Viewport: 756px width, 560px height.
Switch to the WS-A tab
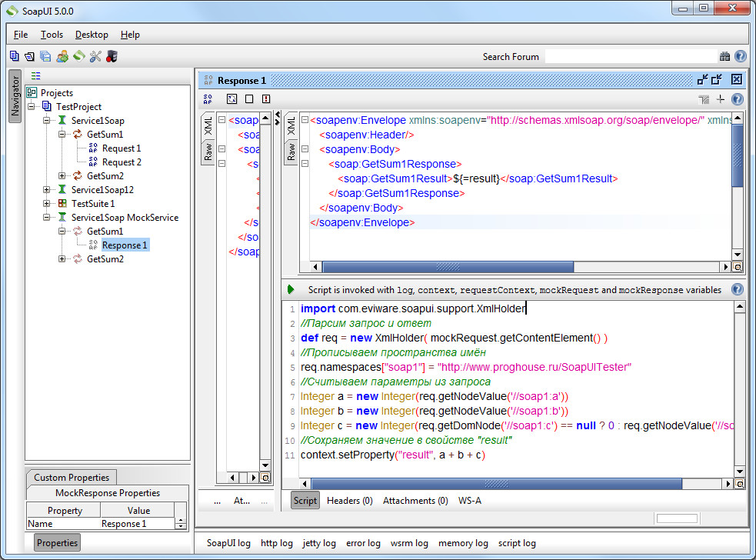point(470,501)
